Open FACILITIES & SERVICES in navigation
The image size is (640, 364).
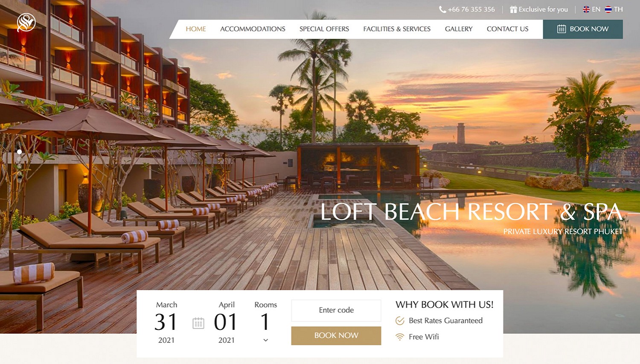pos(397,29)
